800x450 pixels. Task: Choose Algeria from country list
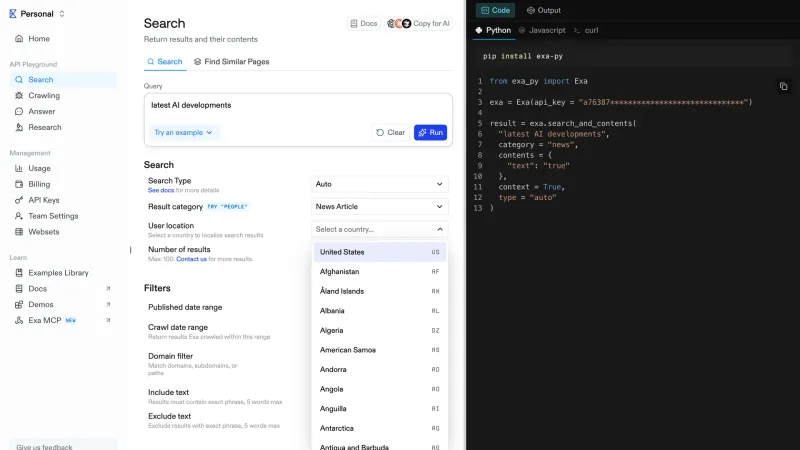(380, 330)
